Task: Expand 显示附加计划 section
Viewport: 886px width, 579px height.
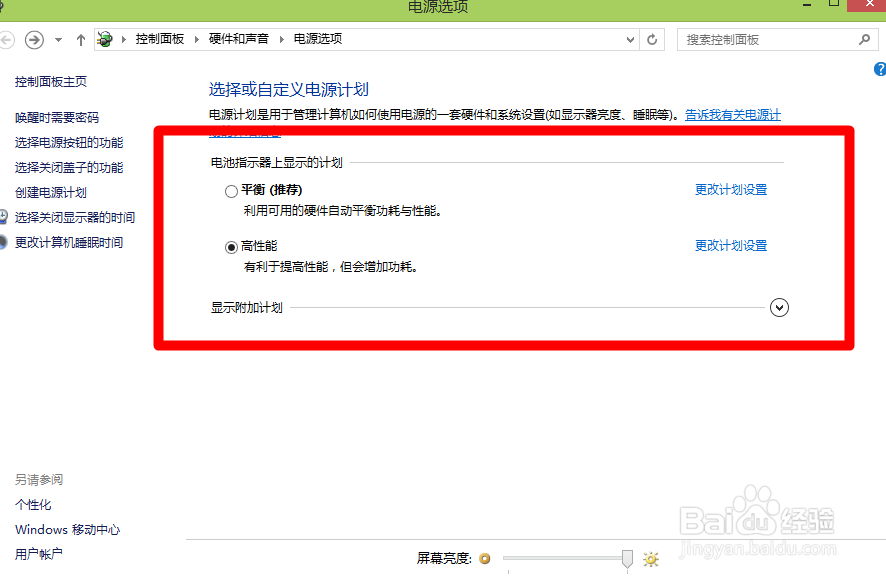Action: [x=779, y=307]
